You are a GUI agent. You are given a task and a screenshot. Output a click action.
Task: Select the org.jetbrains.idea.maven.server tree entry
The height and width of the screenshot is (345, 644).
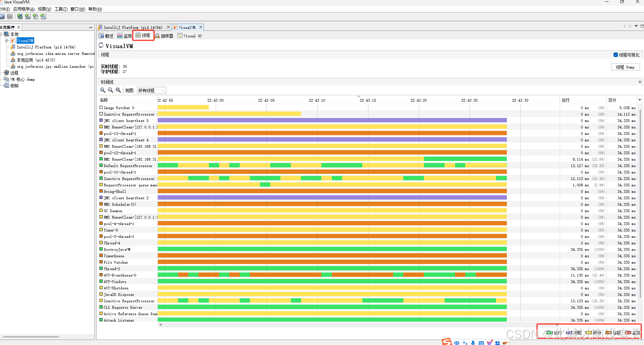tap(56, 54)
